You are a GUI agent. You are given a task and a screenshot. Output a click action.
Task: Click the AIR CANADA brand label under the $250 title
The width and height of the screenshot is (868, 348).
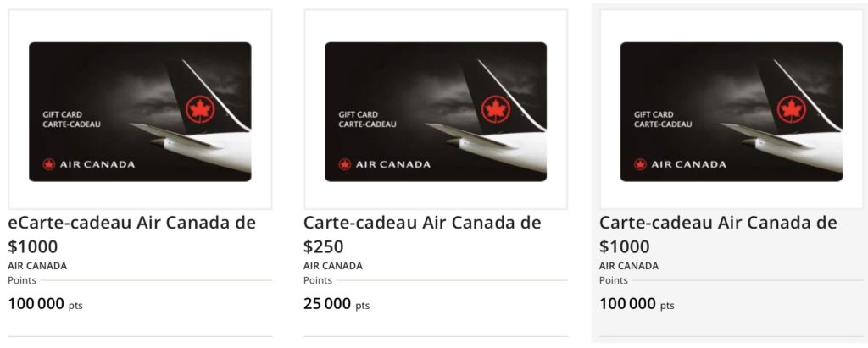click(x=333, y=266)
